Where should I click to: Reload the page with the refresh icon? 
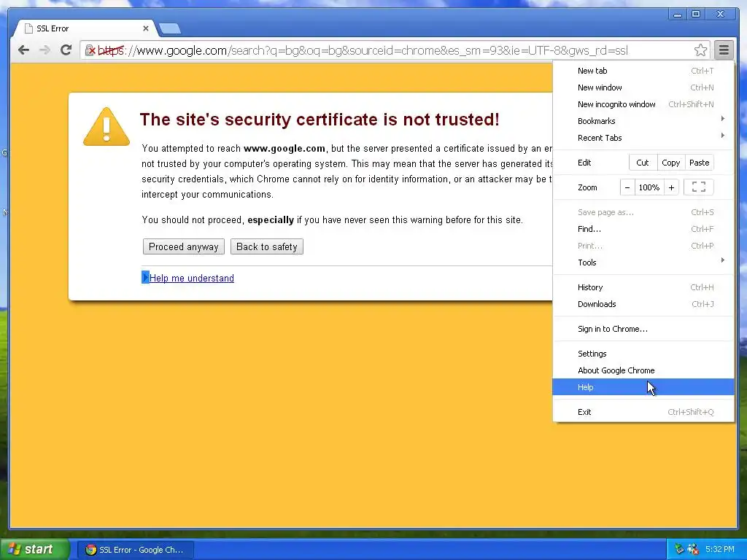point(66,50)
